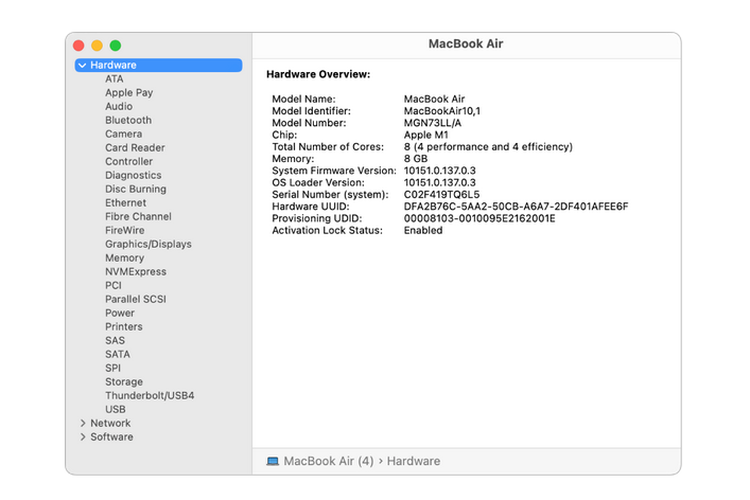
Task: Show Power information
Action: pos(119,313)
